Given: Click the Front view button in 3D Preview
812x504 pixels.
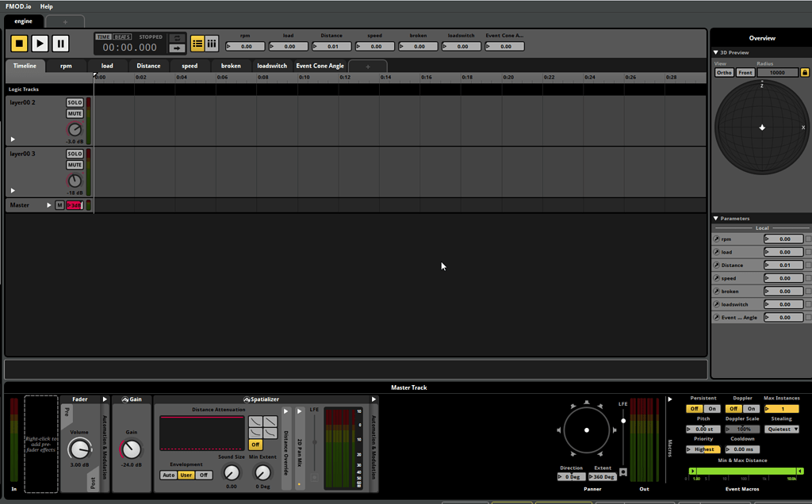Looking at the screenshot, I should (745, 72).
